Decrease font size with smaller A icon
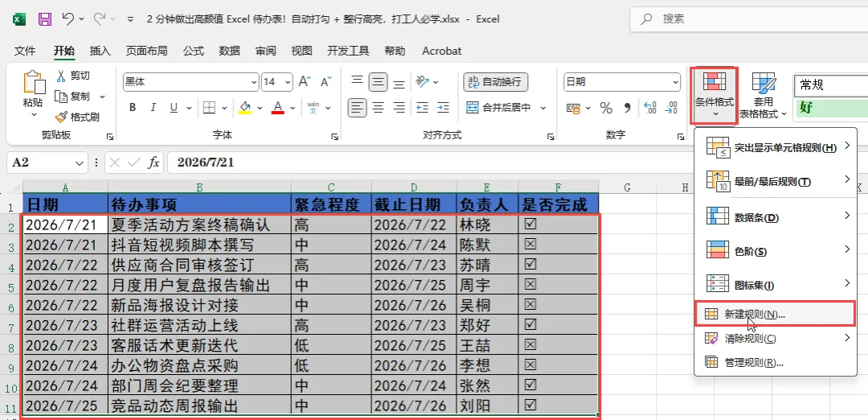This screenshot has width=868, height=420. (326, 82)
